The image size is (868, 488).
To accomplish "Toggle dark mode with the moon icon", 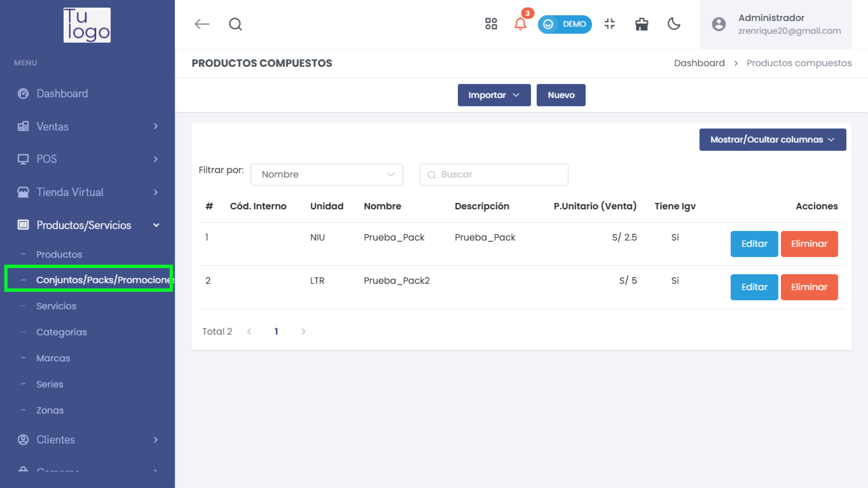I will pos(674,24).
